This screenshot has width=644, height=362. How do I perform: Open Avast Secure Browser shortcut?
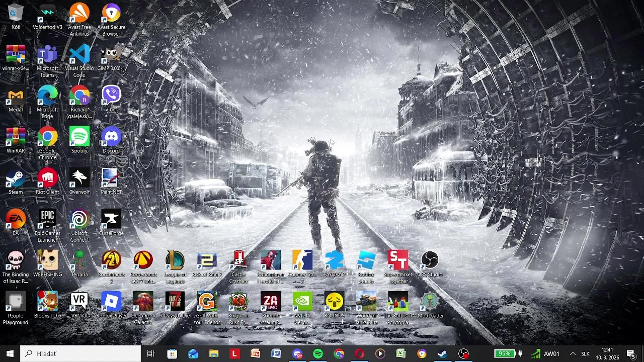coord(111,20)
